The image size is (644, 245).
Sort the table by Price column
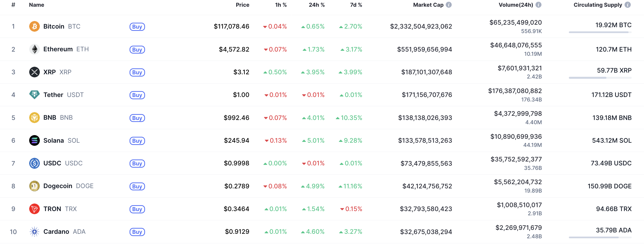pyautogui.click(x=242, y=5)
